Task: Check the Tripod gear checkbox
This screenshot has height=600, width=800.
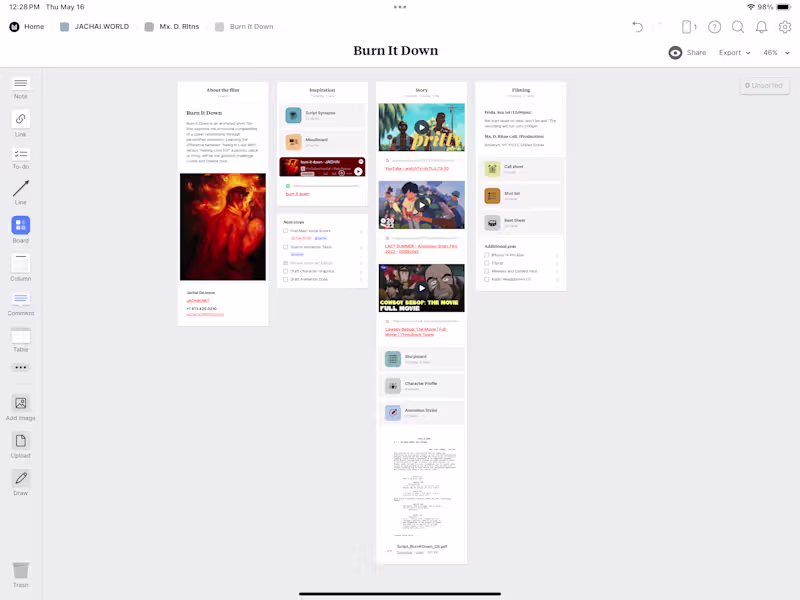Action: tap(487, 263)
